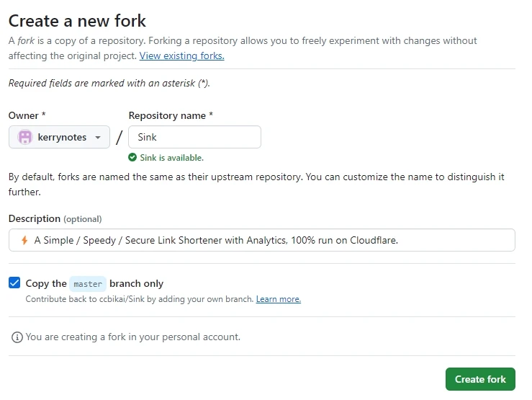Click into the Description text field
532x400 pixels.
coord(261,240)
